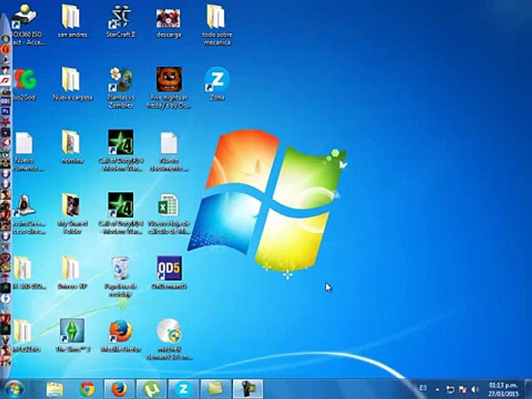532x399 pixels.
Task: Open the todo sobre mecanica folder
Action: click(217, 24)
